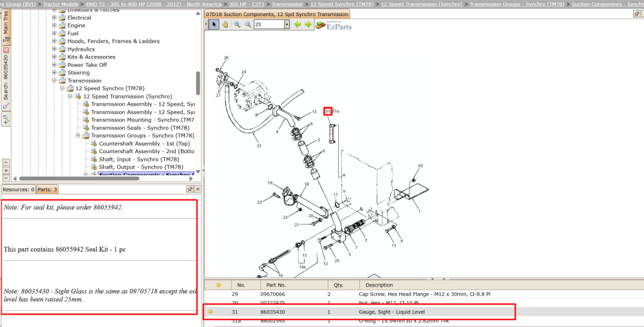The image size is (644, 327).
Task: Open new search magnifier tab on sidebar
Action: pyautogui.click(x=6, y=119)
